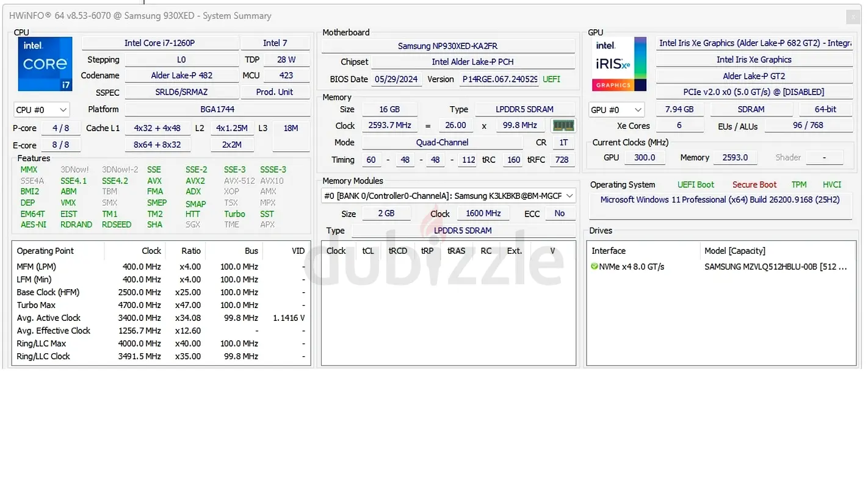
Task: Click the 2593.7 MHz memory clock field
Action: pyautogui.click(x=389, y=125)
